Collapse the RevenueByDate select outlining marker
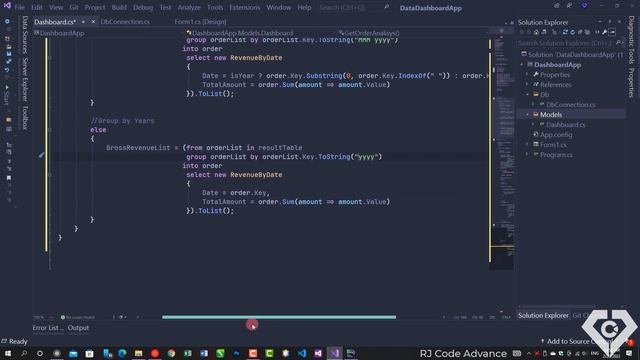Image resolution: width=640 pixels, height=360 pixels. (49, 175)
